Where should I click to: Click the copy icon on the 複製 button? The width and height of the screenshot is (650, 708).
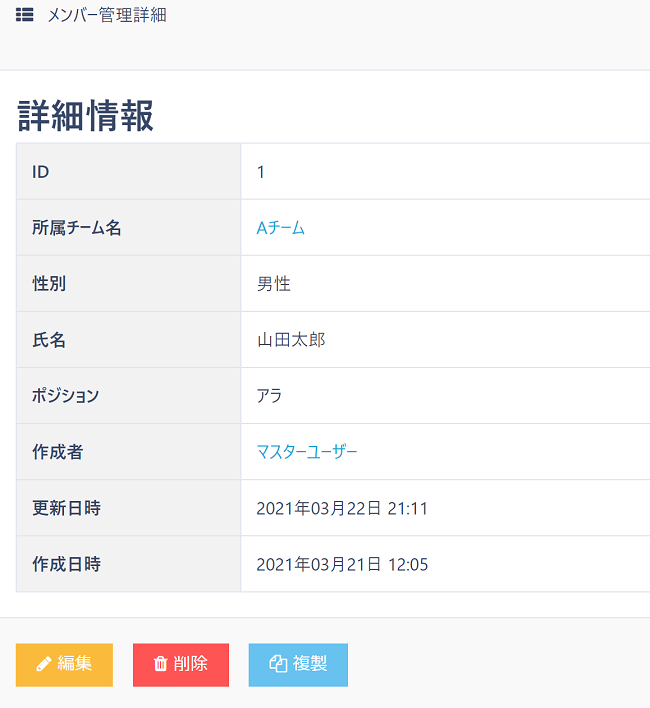click(278, 664)
